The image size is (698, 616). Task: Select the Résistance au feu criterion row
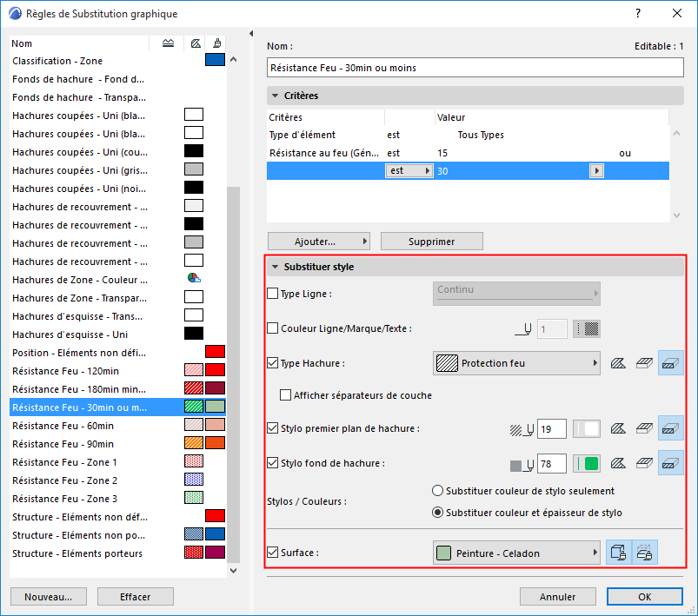click(x=468, y=153)
